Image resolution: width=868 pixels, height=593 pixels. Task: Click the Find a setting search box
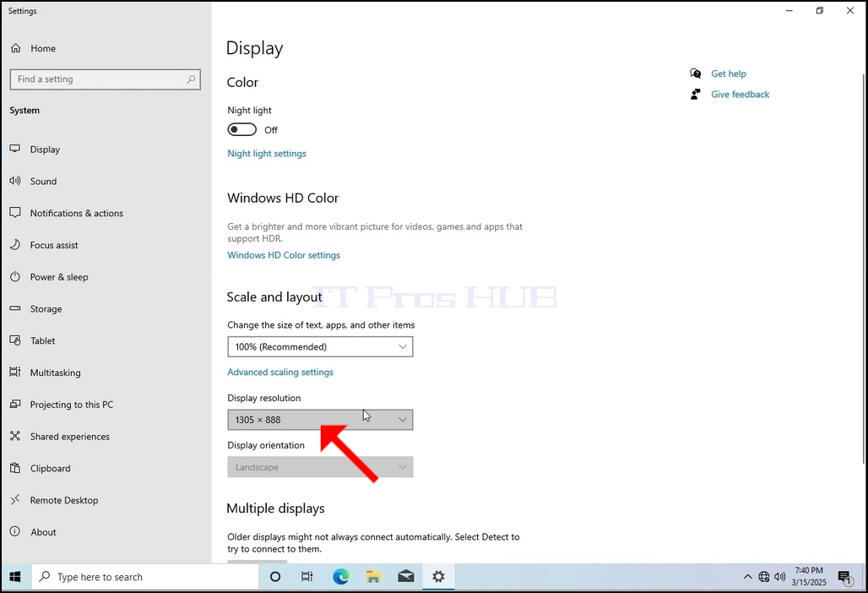tap(106, 79)
